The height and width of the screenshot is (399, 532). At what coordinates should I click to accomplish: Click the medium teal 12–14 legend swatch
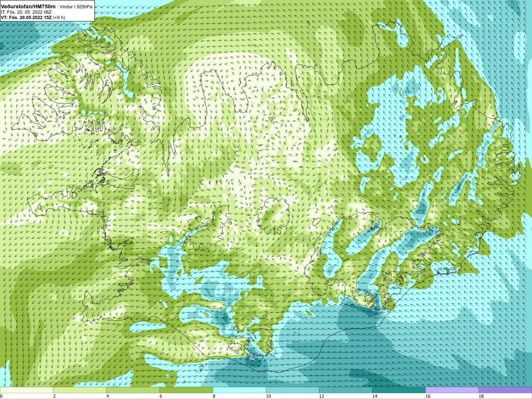point(346,390)
